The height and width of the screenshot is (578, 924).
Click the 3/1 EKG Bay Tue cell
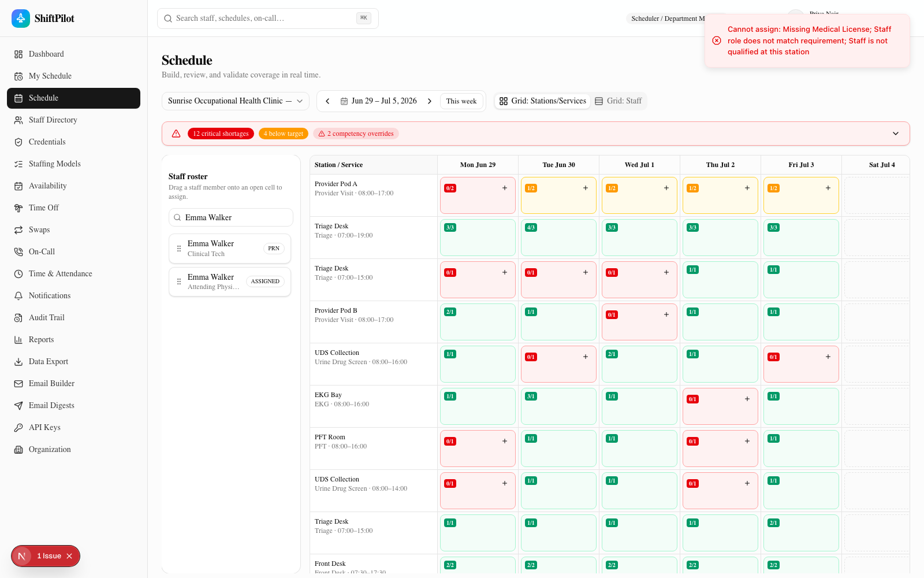[x=558, y=406]
